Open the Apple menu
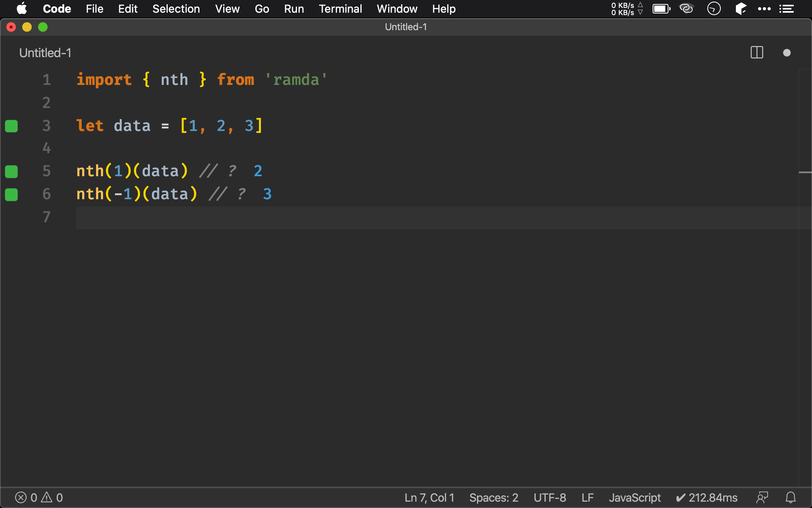The width and height of the screenshot is (812, 508). tap(22, 9)
